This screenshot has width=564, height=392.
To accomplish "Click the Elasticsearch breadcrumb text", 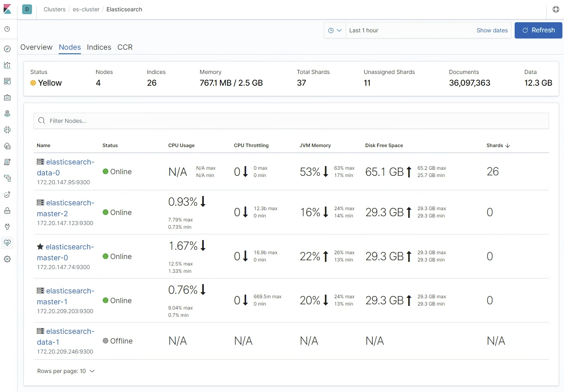I will click(x=124, y=9).
